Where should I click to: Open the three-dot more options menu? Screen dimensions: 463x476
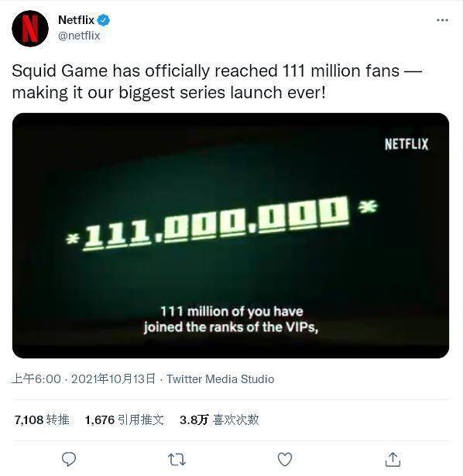pos(442,20)
